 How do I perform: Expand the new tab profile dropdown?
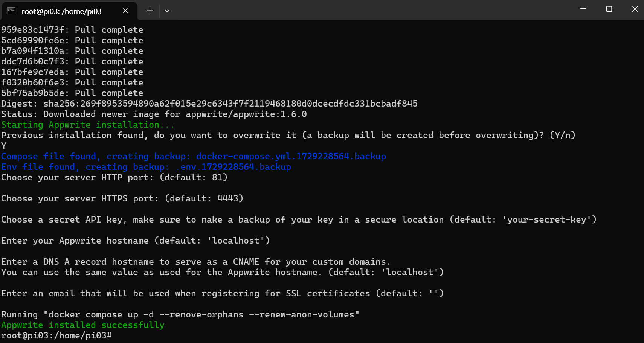coord(167,11)
